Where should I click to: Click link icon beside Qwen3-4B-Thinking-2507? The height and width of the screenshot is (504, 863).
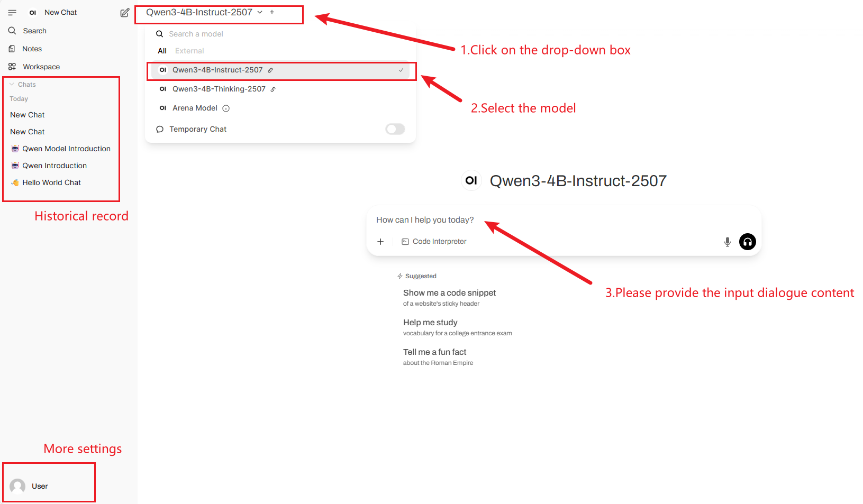(273, 89)
